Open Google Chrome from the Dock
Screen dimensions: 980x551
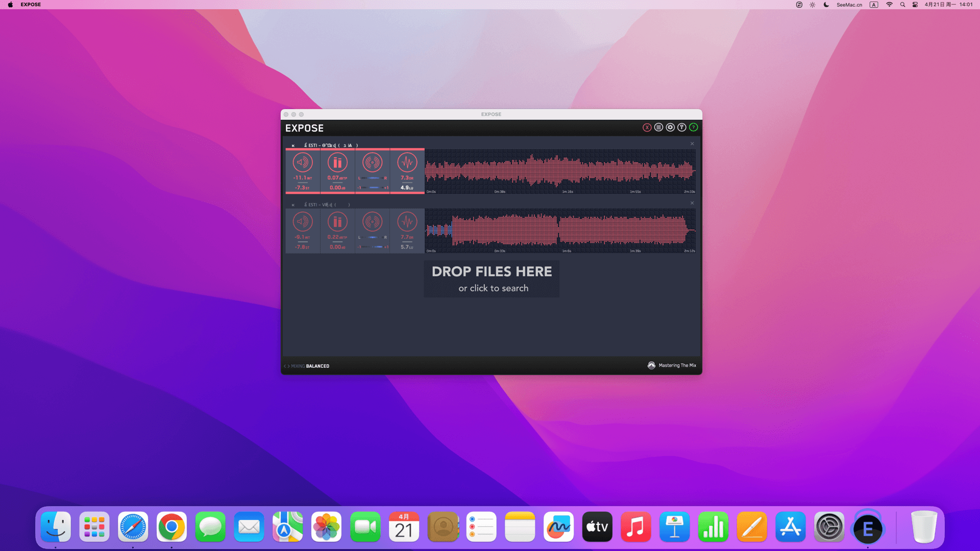171,527
